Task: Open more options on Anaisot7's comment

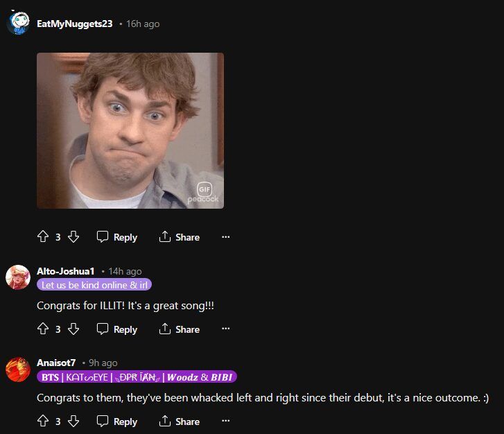Action: pyautogui.click(x=225, y=421)
